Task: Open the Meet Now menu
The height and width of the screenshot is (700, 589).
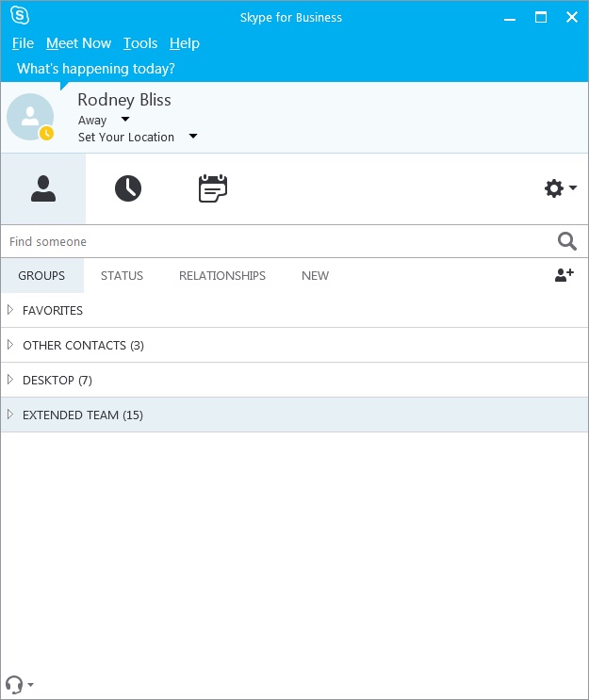Action: pyautogui.click(x=78, y=43)
